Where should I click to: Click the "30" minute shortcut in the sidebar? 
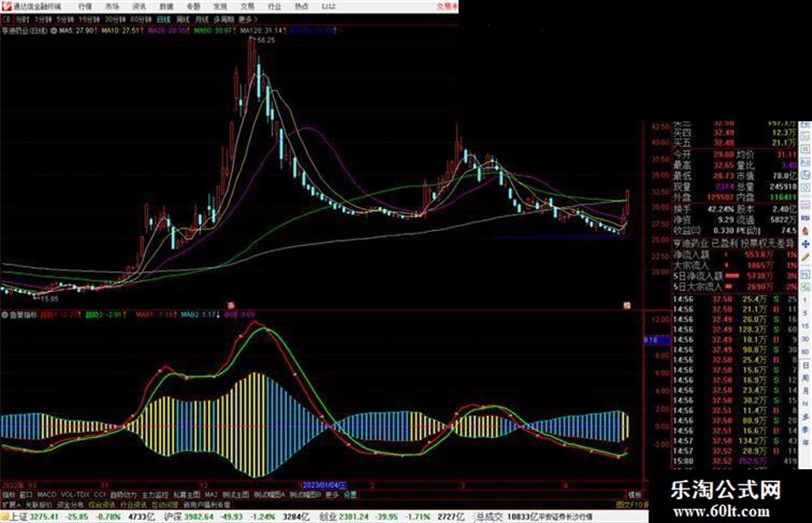(x=805, y=339)
